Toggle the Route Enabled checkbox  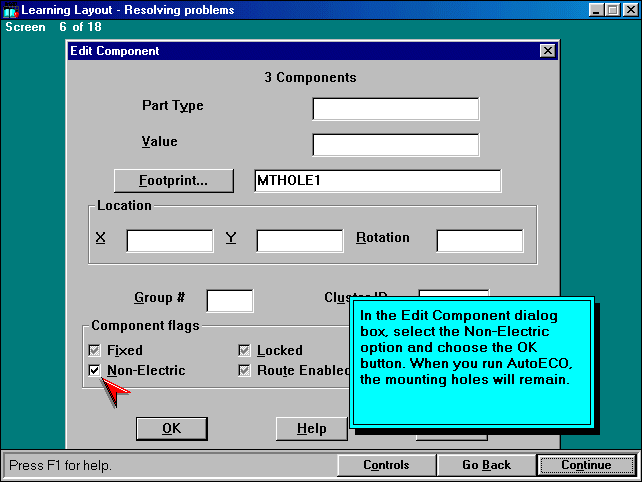click(x=244, y=371)
